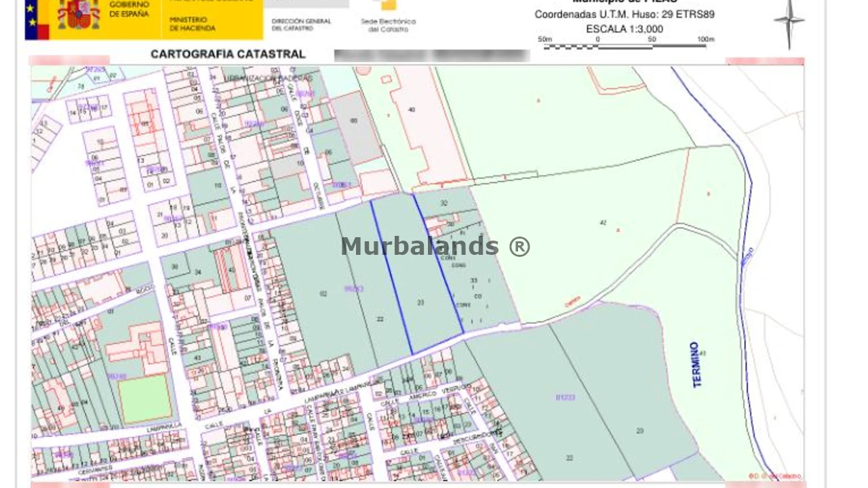Click the bright green sports field plot
Image resolution: width=868 pixels, height=488 pixels.
pos(145,399)
